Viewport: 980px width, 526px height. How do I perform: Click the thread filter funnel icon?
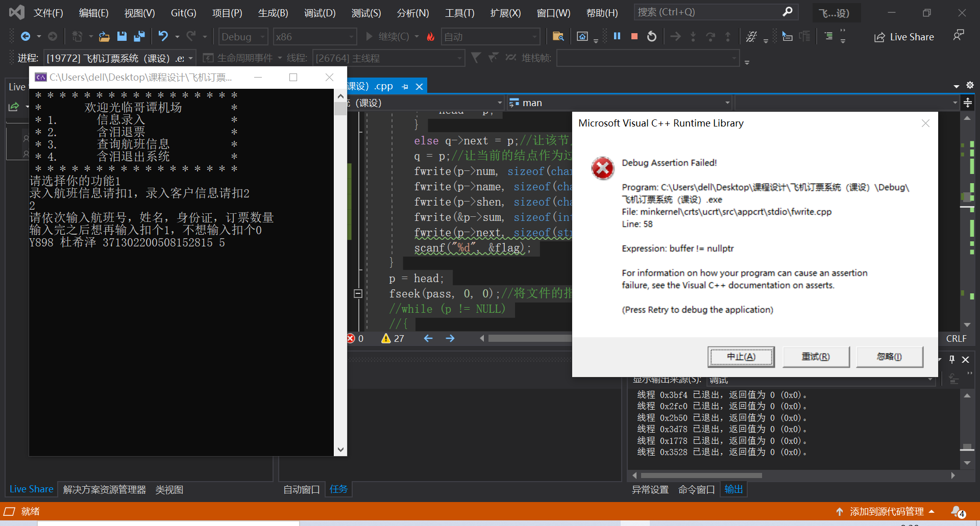coord(476,58)
